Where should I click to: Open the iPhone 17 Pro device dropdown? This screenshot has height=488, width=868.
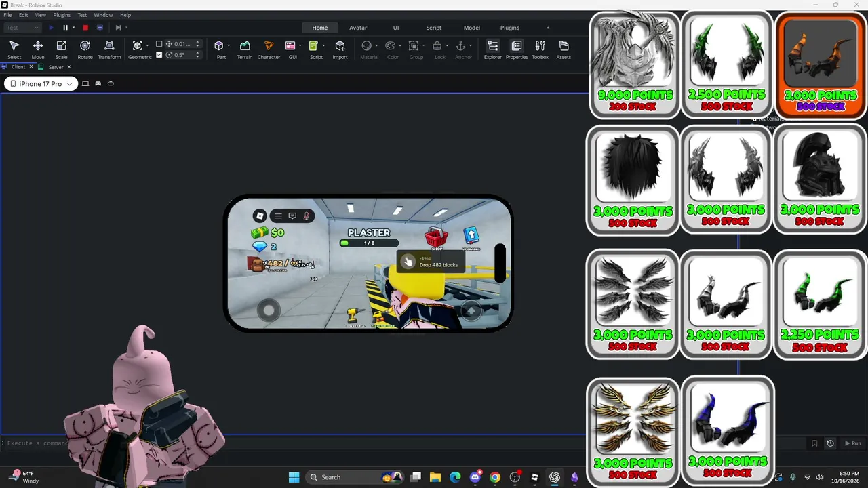click(x=41, y=84)
